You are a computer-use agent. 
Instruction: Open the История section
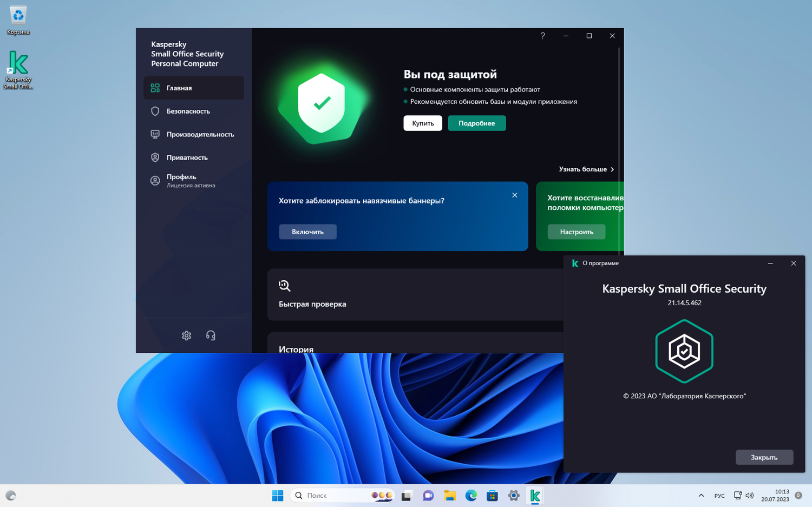[x=296, y=349]
